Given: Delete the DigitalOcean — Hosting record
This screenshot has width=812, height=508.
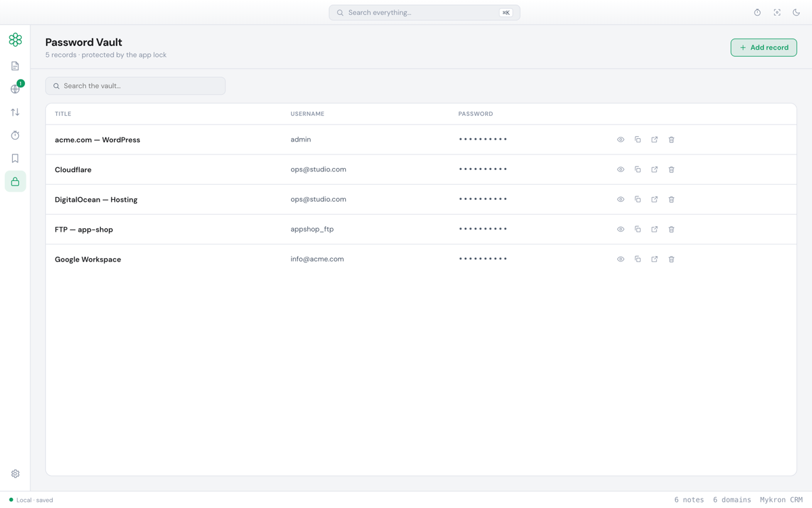Looking at the screenshot, I should pyautogui.click(x=671, y=199).
